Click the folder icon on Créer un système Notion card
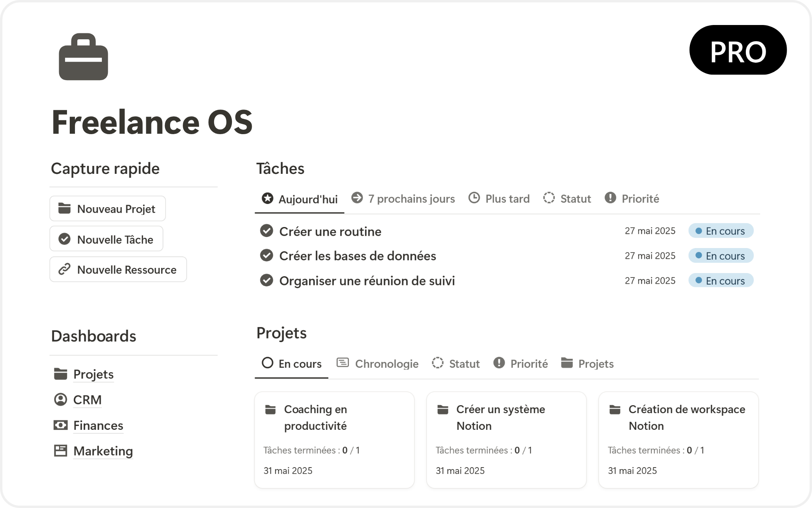Screen dimensions: 812x508 tap(442, 410)
